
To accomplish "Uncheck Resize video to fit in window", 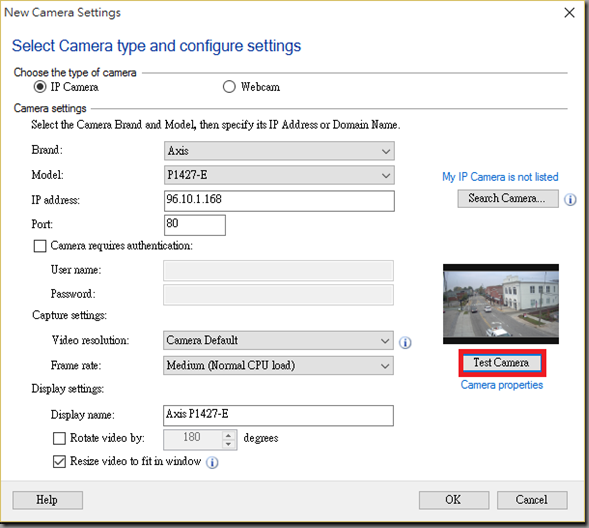I will (59, 461).
